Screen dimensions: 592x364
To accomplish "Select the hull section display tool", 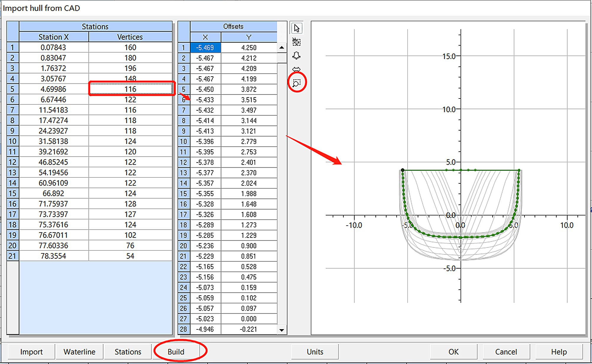I will [296, 55].
